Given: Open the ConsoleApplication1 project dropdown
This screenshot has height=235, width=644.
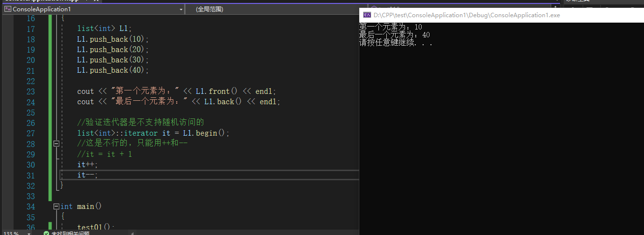Looking at the screenshot, I should click(93, 9).
